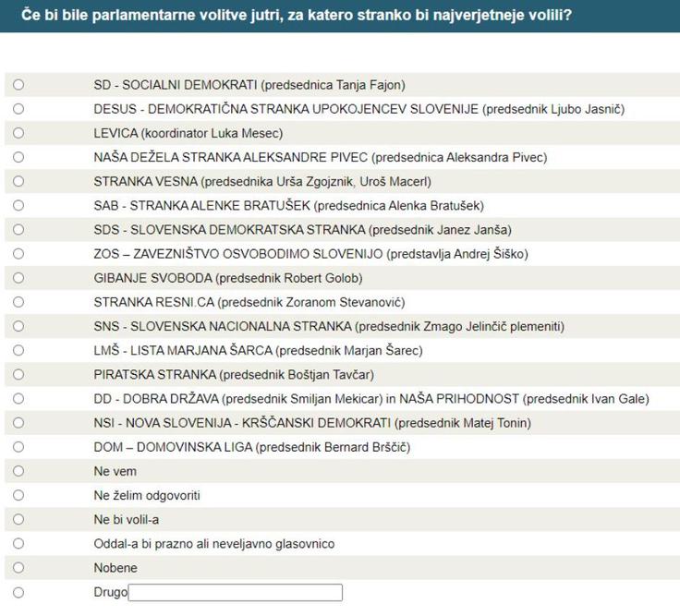Select the Stranka VESNA radio button
The height and width of the screenshot is (616, 680).
(18, 181)
